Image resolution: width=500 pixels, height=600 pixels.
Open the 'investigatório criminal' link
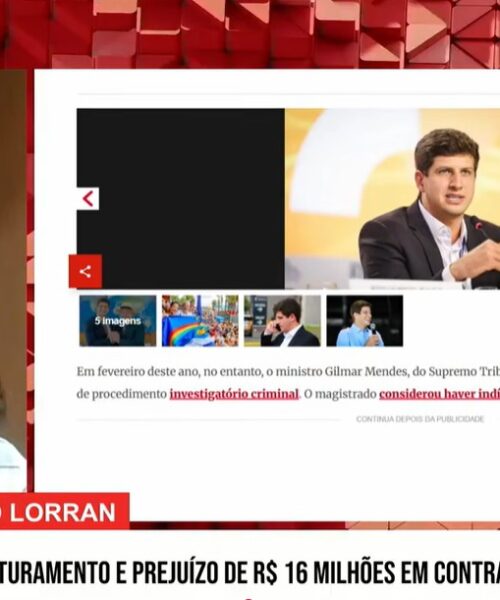click(x=234, y=394)
